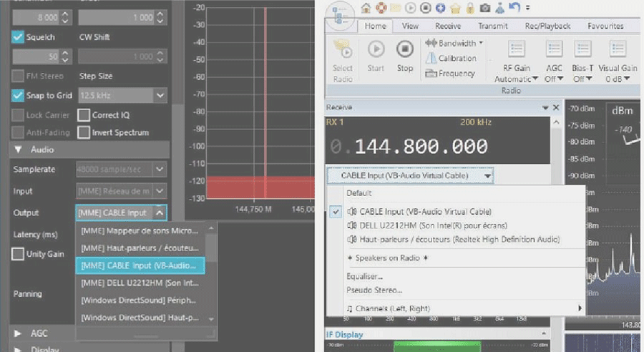Screen dimensions: 644x352
Task: Toggle the Correct IQ checkbox
Action: click(84, 115)
